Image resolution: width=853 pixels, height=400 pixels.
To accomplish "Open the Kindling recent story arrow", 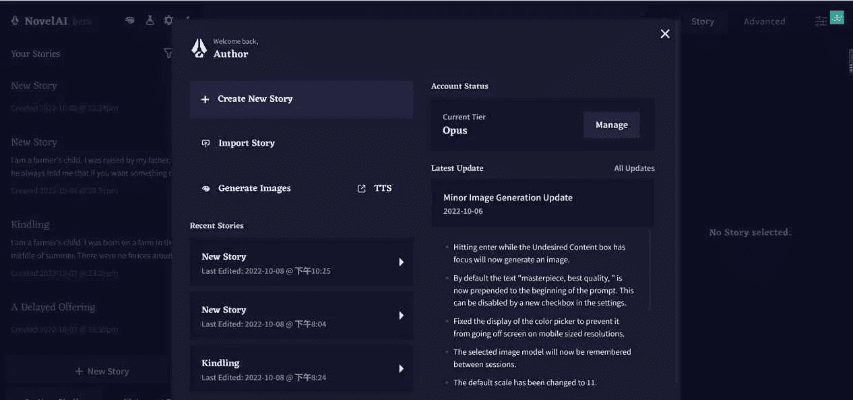I will pyautogui.click(x=401, y=368).
